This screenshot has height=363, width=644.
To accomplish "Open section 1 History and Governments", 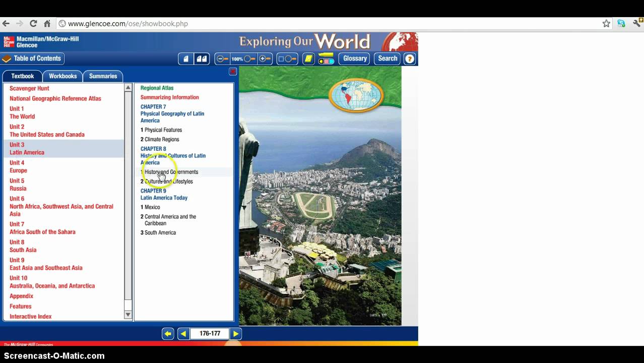I will 169,172.
